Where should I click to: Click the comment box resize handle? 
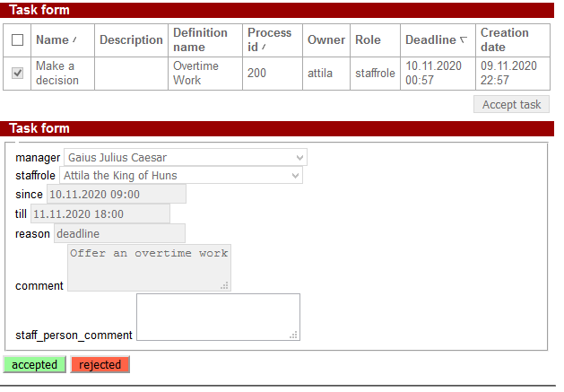point(225,285)
